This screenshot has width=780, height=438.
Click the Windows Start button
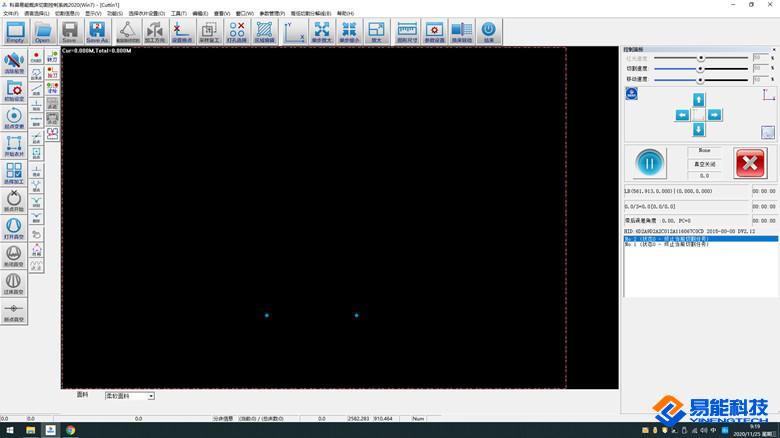click(x=9, y=430)
